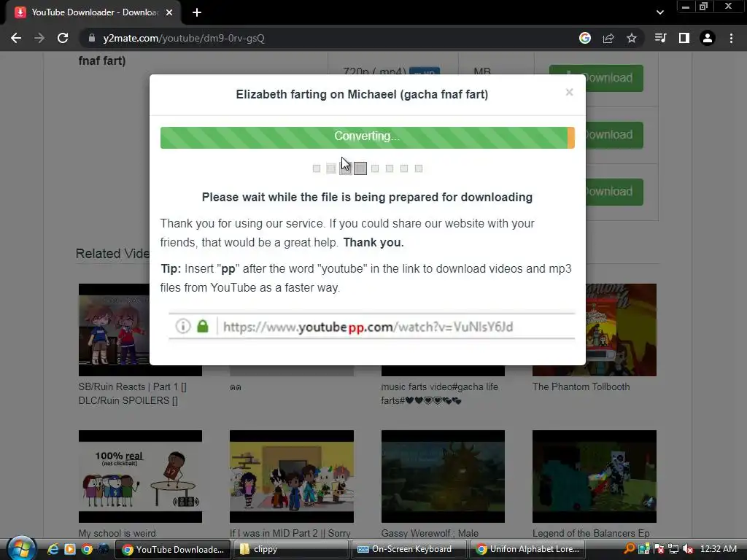
Task: Toggle the Chrome side panel
Action: click(x=684, y=38)
